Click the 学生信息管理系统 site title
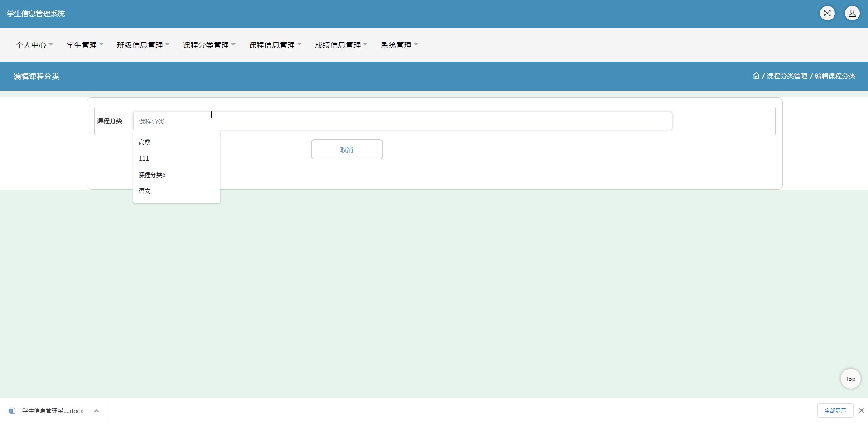 [36, 14]
